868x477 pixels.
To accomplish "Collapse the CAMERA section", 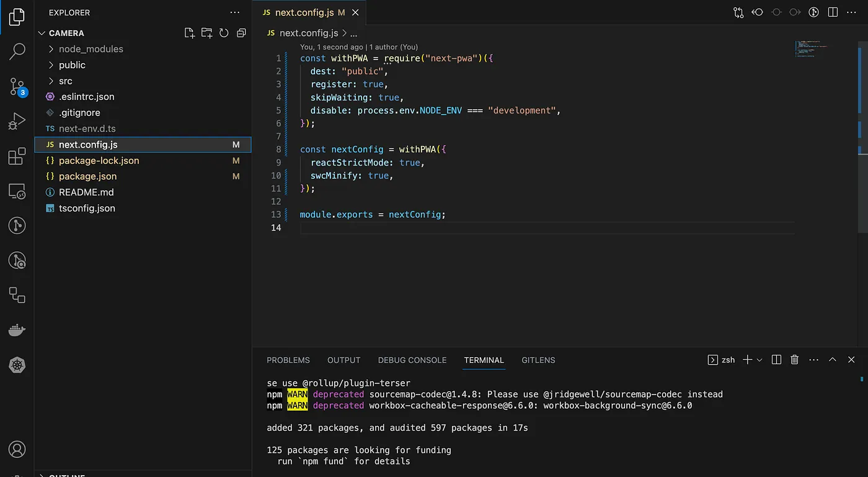I will pyautogui.click(x=42, y=32).
